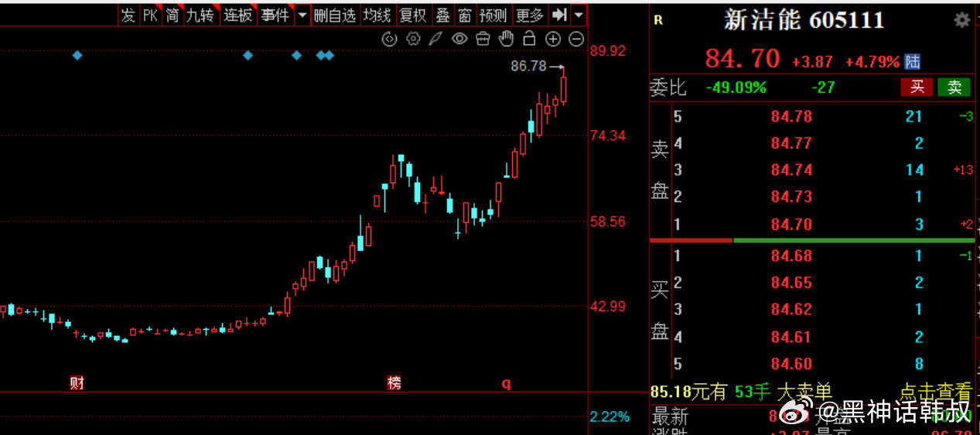Click the red-green bid ask ratio bar
Screen dimensions: 980x435
click(x=811, y=240)
